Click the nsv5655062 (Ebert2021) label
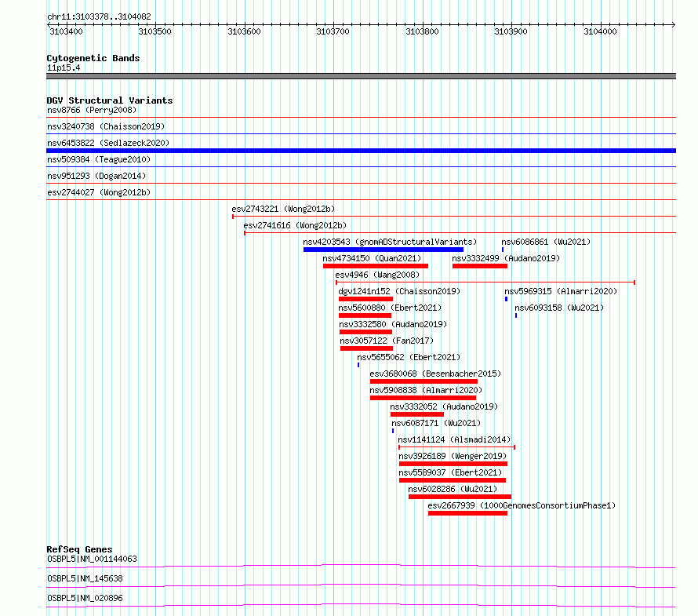This screenshot has width=698, height=616. [409, 357]
